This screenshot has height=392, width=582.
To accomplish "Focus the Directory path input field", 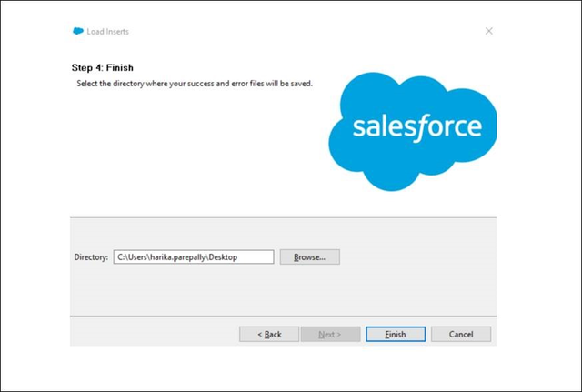I will [x=193, y=257].
